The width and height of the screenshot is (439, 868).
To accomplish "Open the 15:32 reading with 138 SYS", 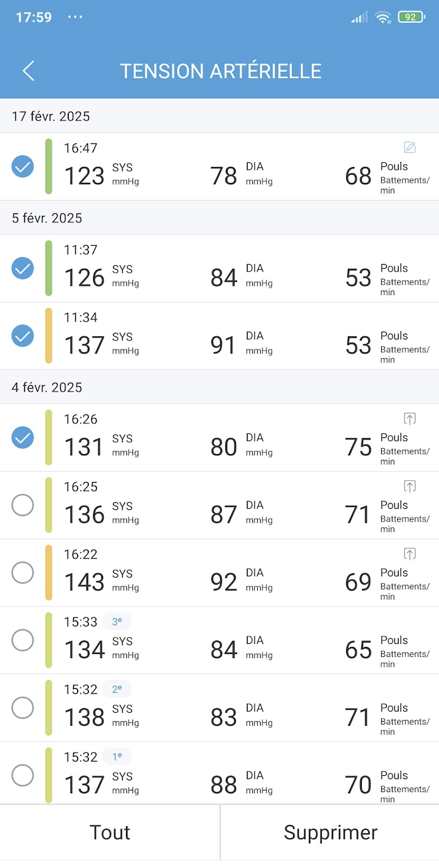I will tap(219, 708).
